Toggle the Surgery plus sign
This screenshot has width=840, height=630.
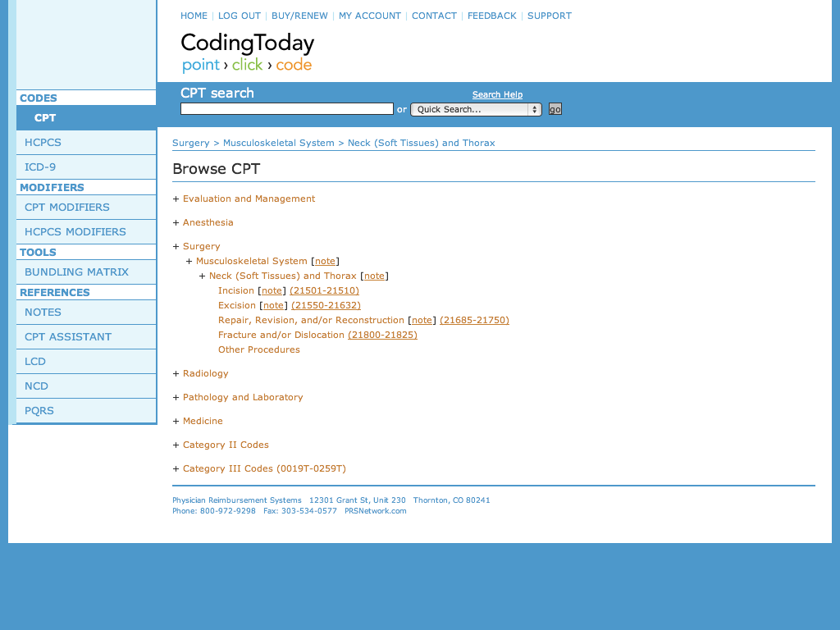pos(176,246)
